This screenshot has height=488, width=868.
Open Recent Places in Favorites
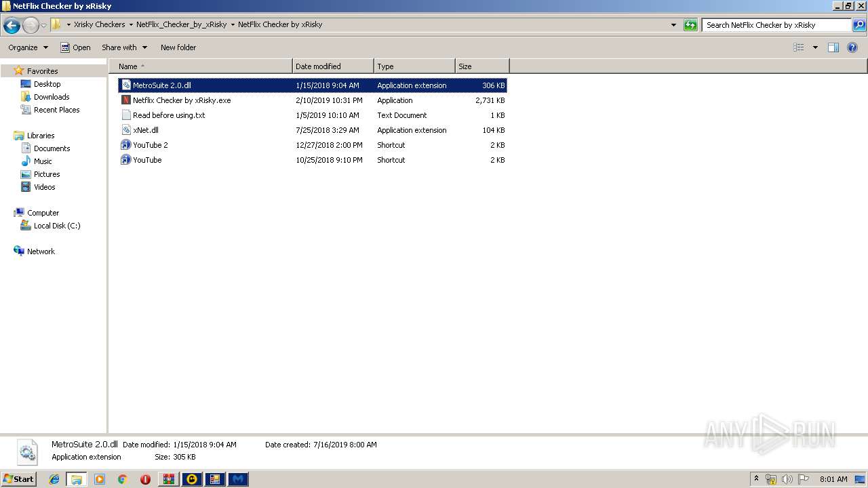(x=56, y=110)
